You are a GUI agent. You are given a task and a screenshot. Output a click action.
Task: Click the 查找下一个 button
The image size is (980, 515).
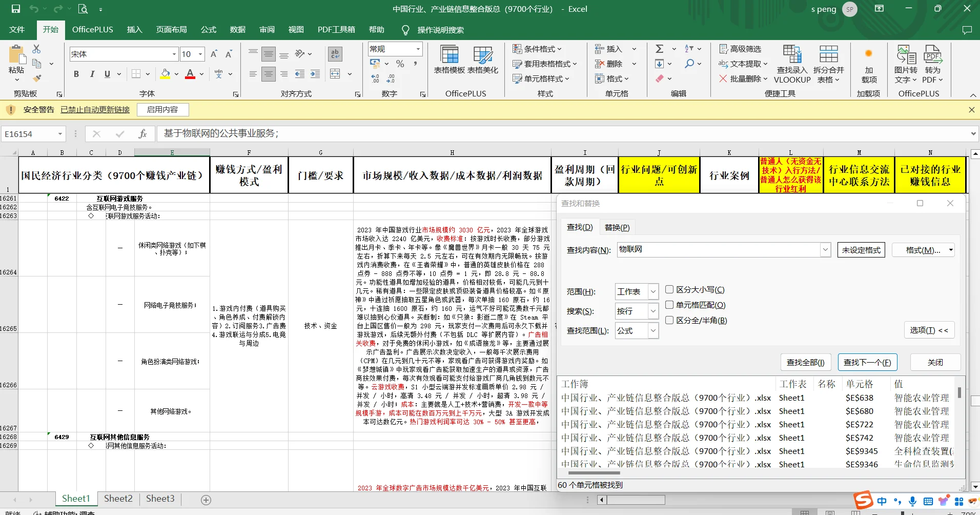coord(867,362)
